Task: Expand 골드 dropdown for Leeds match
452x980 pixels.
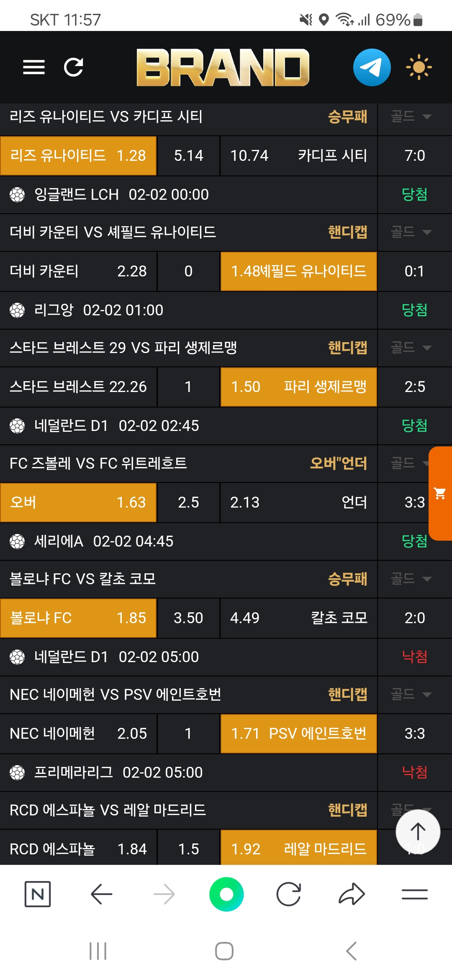Action: (411, 116)
